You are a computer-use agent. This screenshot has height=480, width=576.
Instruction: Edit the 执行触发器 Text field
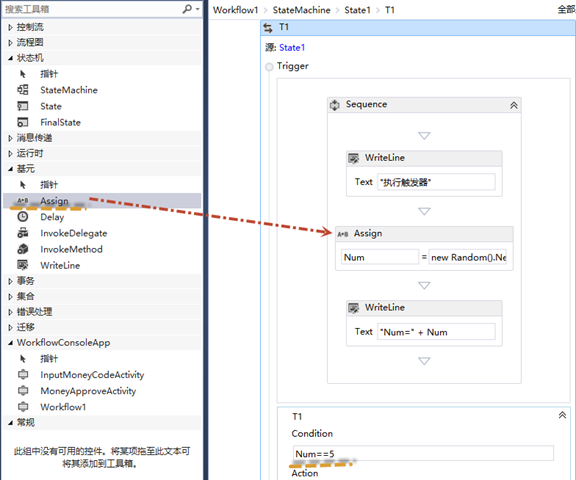[x=436, y=182]
